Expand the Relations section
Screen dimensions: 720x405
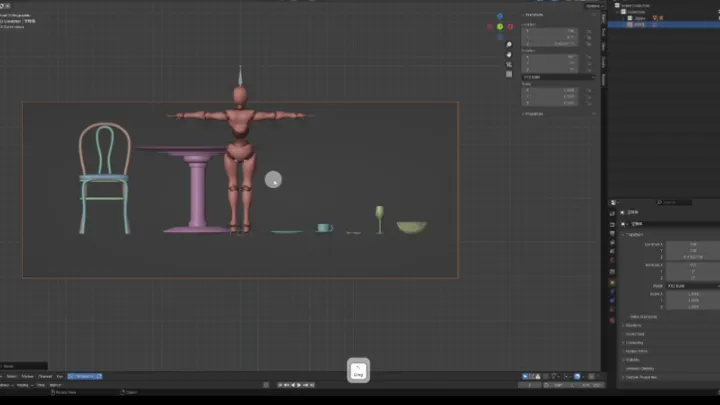pyautogui.click(x=633, y=326)
